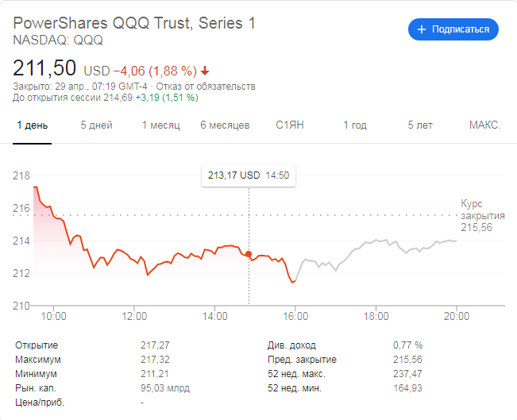The width and height of the screenshot is (517, 420).
Task: Click the PowerShares QQQ Trust title
Action: [135, 23]
